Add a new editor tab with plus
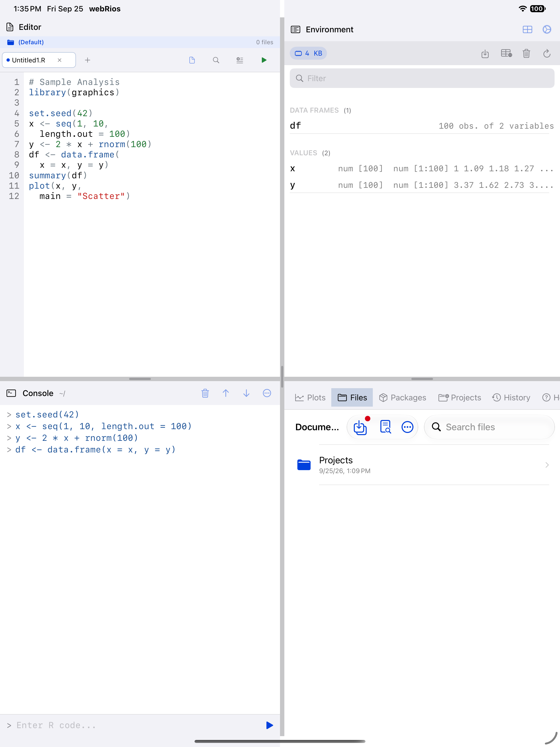Image resolution: width=560 pixels, height=747 pixels. coord(87,60)
